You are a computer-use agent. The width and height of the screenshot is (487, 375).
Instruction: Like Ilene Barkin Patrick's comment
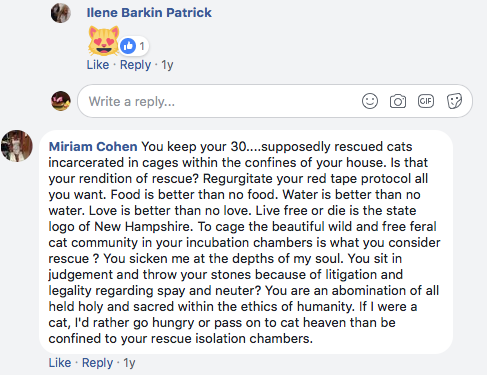click(x=98, y=65)
